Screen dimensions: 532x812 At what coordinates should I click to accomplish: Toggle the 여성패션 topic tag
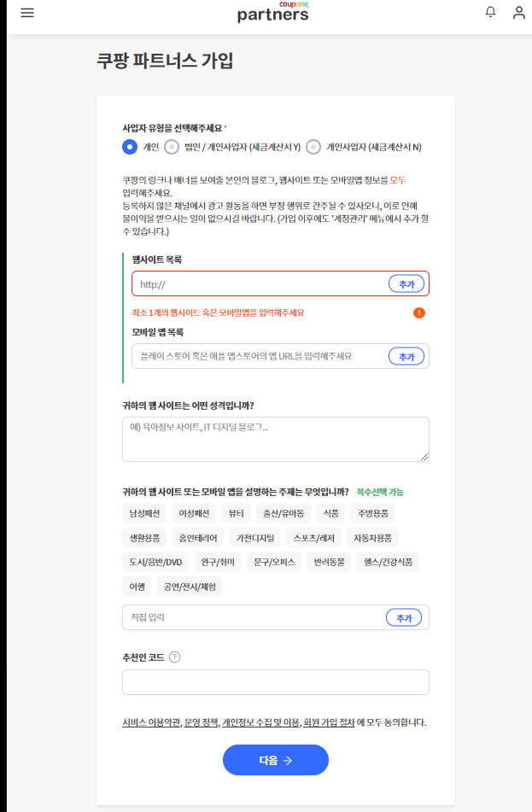point(194,513)
